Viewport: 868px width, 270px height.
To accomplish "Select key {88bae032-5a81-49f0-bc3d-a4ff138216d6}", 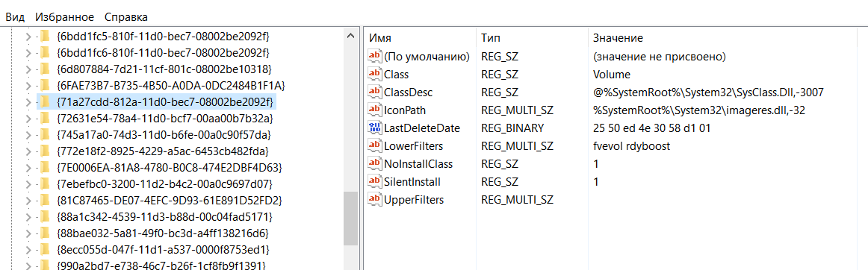I will pos(163,233).
